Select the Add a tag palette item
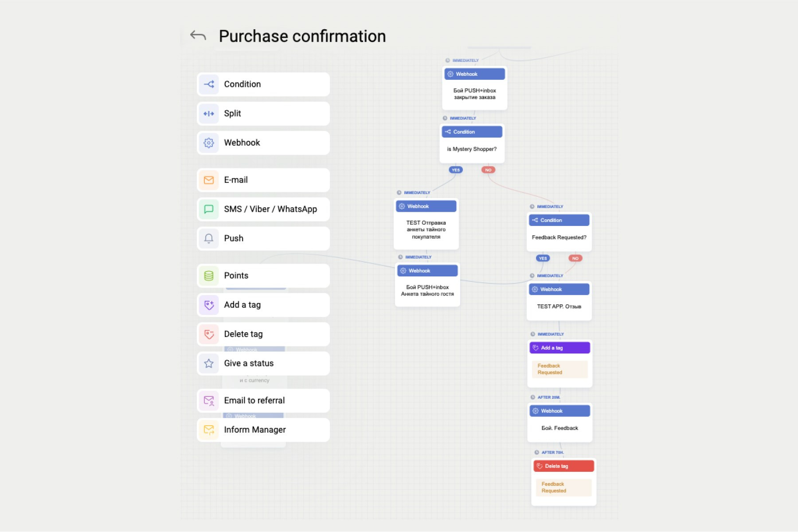The height and width of the screenshot is (532, 798). [x=263, y=305]
